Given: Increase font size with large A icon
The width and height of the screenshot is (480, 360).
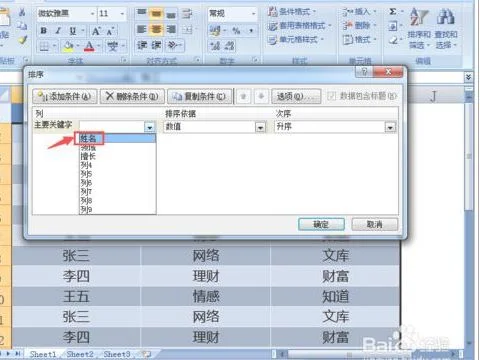Looking at the screenshot, I should tap(96, 31).
